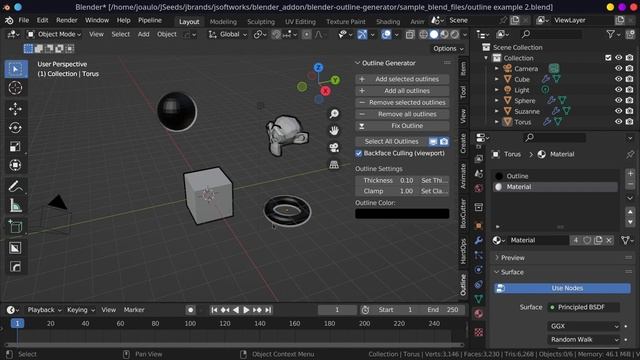
Task: Switch perspective/orthographic grid icon
Action: (334, 164)
